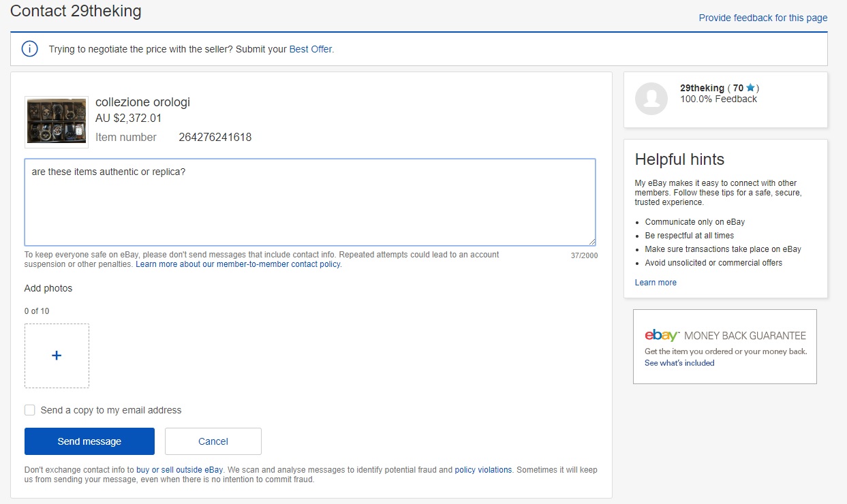Open See what's included link
This screenshot has width=847, height=504.
click(679, 363)
